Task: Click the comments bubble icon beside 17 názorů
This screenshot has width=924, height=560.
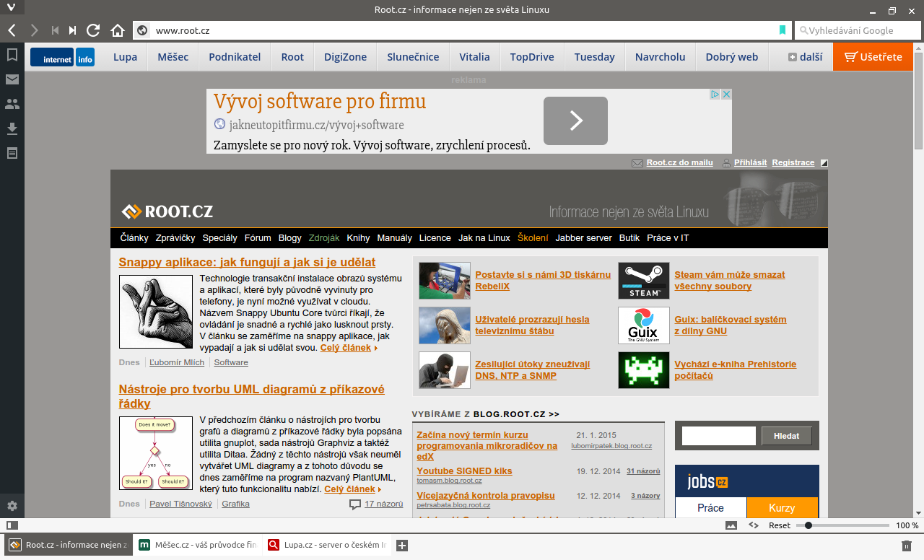Action: pyautogui.click(x=355, y=504)
